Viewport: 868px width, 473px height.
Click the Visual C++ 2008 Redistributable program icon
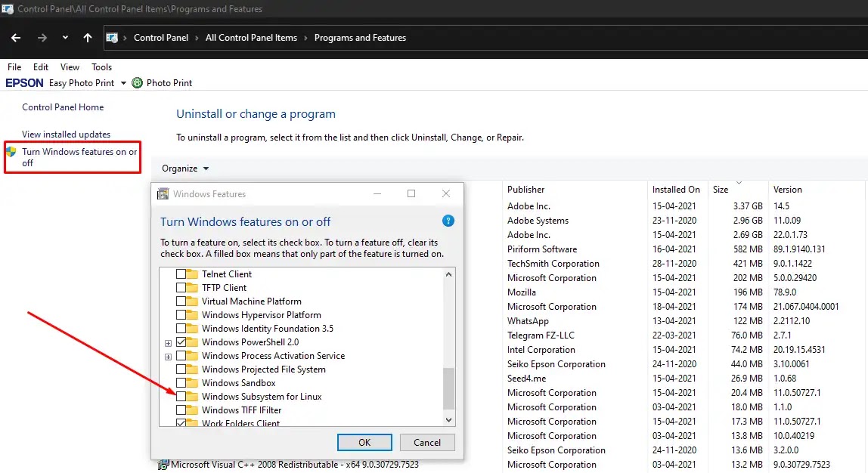pos(163,465)
